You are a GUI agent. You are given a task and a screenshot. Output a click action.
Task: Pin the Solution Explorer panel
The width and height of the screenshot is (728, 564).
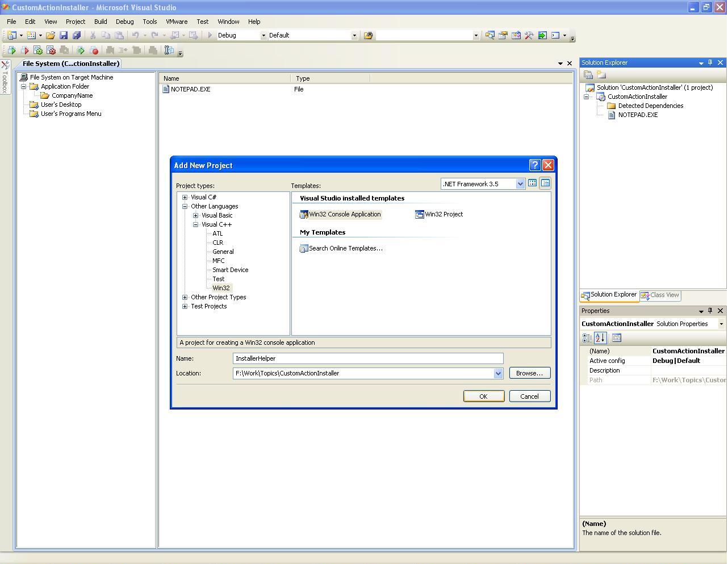[710, 62]
